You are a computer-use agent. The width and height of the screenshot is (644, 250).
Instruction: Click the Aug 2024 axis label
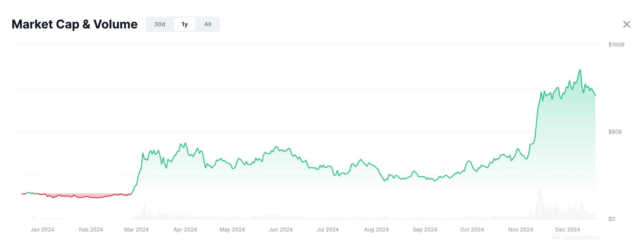(376, 229)
